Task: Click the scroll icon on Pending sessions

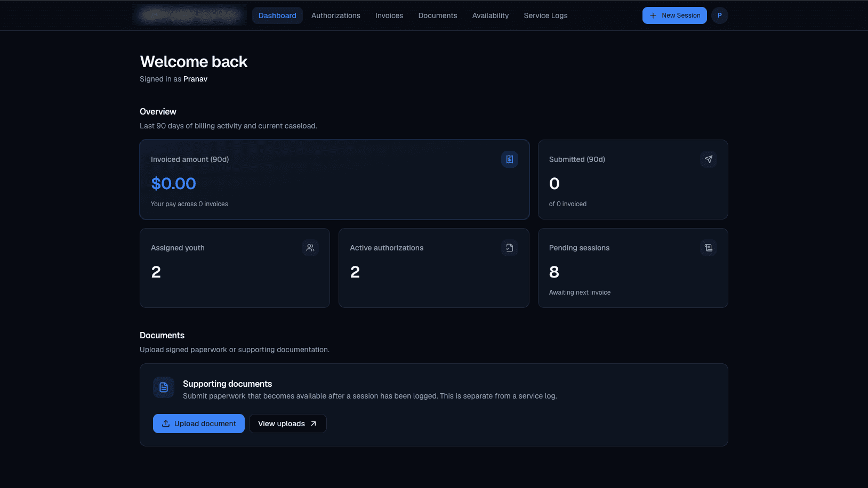Action: [709, 248]
